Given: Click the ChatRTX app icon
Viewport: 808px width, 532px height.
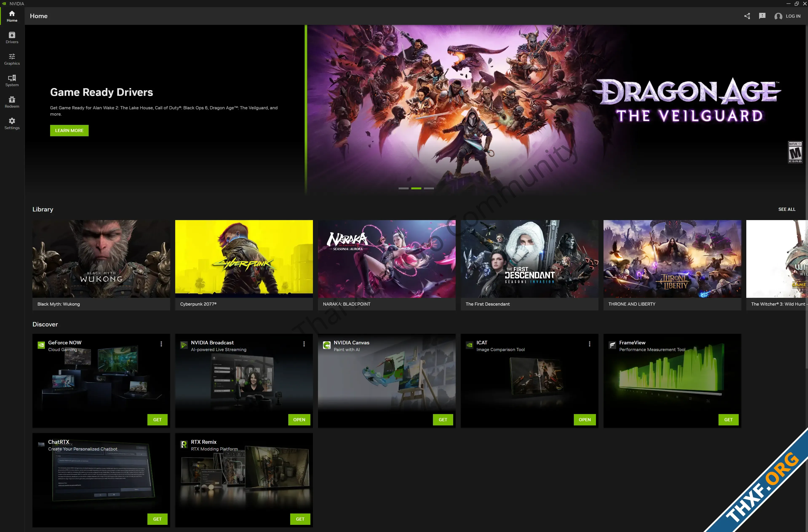Looking at the screenshot, I should (x=41, y=444).
